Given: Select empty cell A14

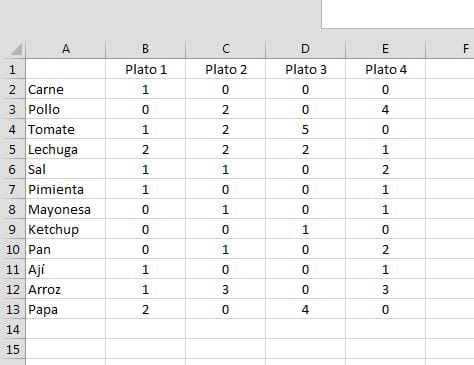Looking at the screenshot, I should tap(66, 329).
